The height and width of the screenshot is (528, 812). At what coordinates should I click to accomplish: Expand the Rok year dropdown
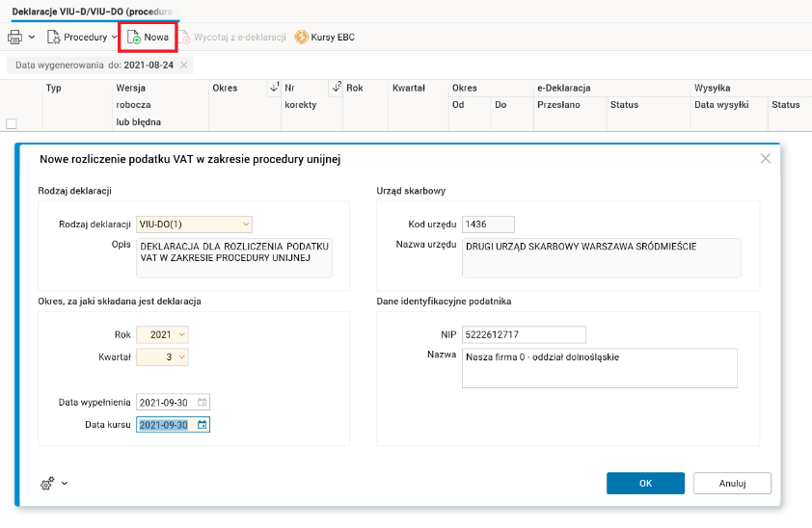click(x=181, y=334)
